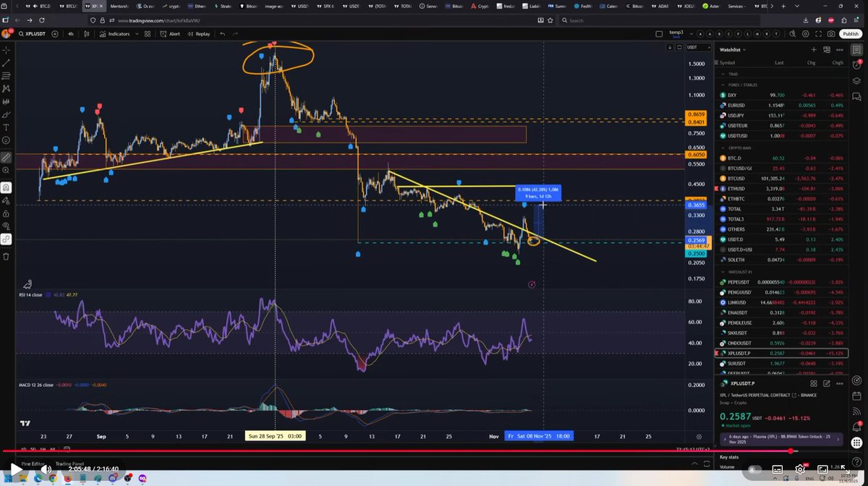The width and height of the screenshot is (868, 486).
Task: Select the crosshair cursor tool
Action: pyautogui.click(x=7, y=50)
